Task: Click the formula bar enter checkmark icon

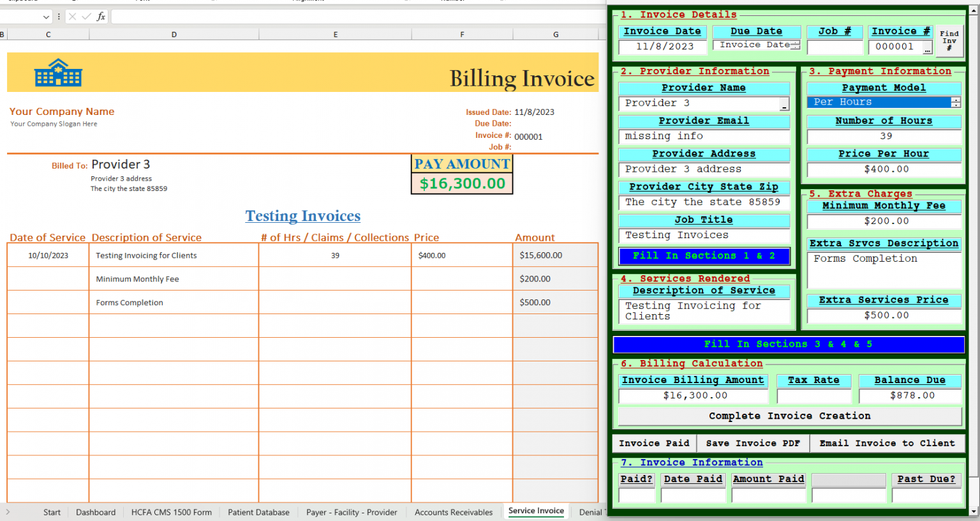Action: tap(86, 17)
